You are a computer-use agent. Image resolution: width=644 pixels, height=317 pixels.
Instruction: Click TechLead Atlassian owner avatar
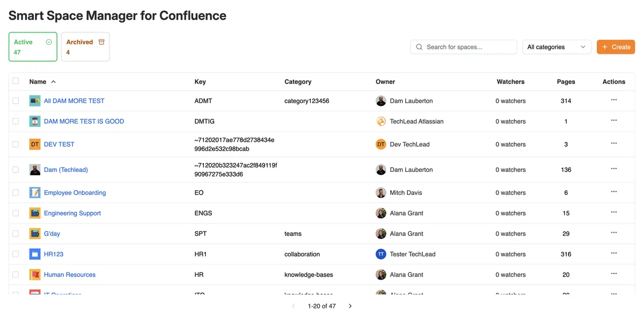point(381,121)
